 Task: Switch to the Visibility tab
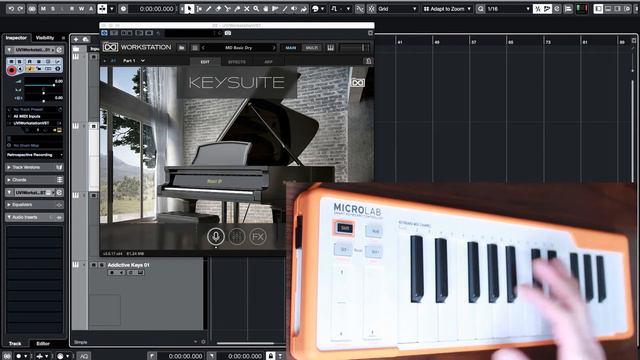[45, 38]
